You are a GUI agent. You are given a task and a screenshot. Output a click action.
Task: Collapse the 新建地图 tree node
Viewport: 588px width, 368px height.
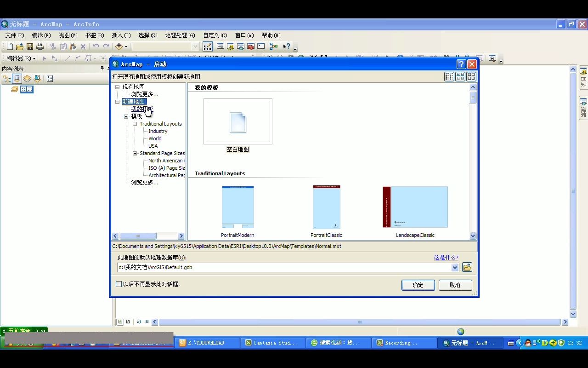[118, 102]
